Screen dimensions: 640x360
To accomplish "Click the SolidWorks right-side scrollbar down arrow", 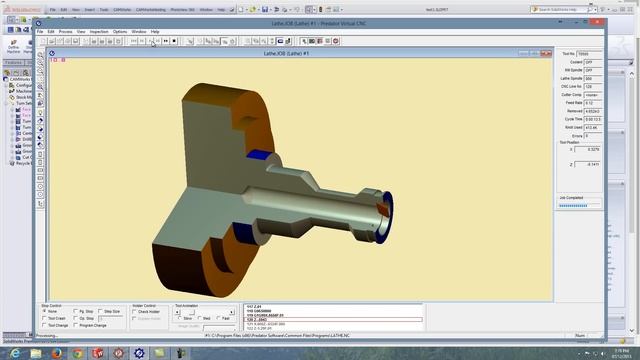I will (x=632, y=330).
